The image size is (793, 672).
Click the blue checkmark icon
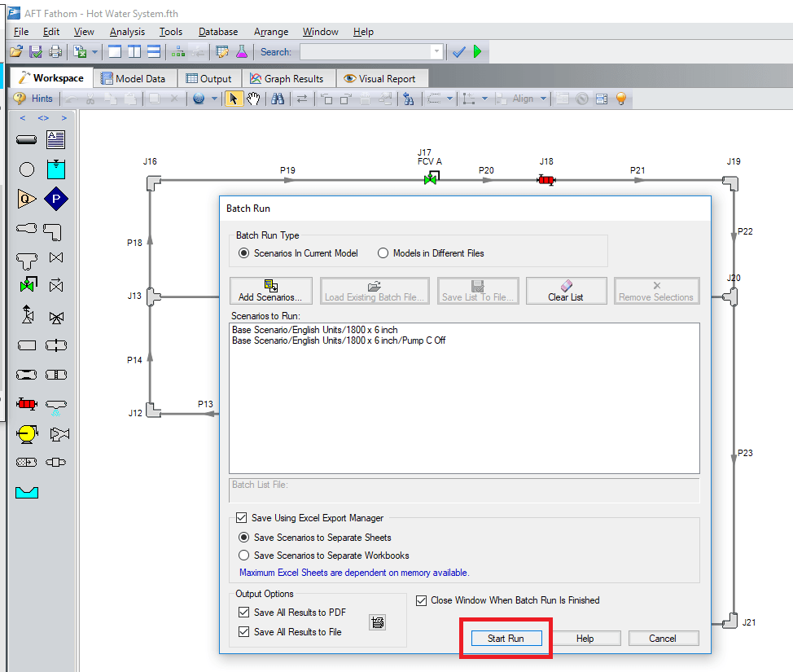coord(458,51)
